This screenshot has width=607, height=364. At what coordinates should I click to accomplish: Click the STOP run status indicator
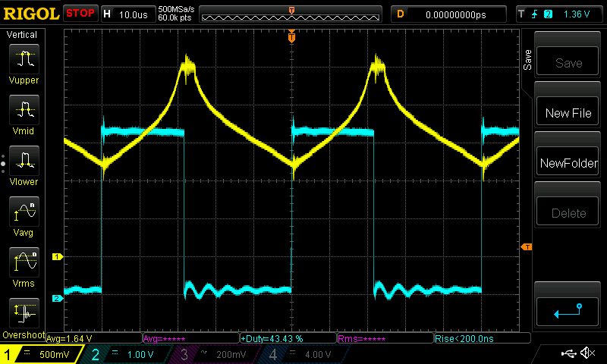click(x=80, y=14)
